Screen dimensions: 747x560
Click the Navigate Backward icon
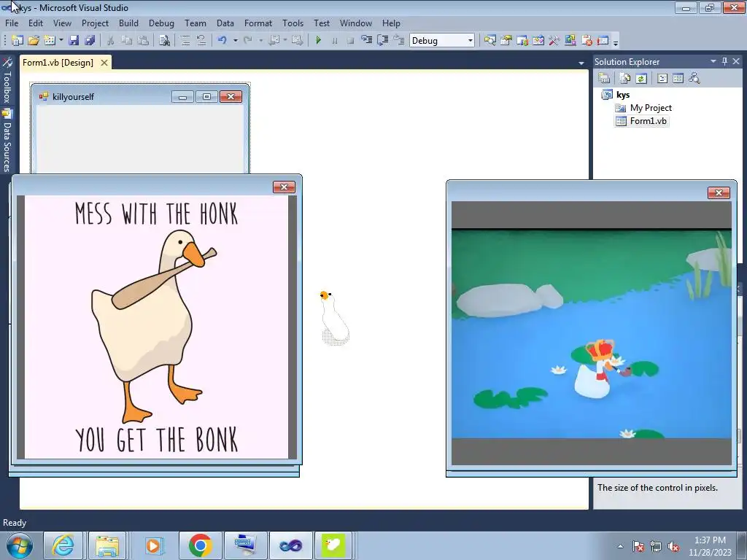click(x=274, y=41)
